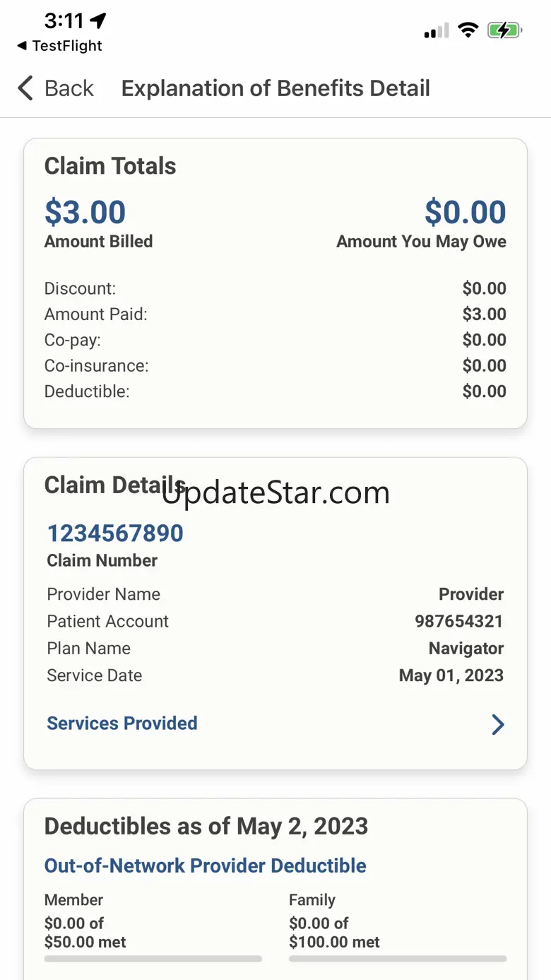Open the Services Provided link
The image size is (551, 980).
coord(122,724)
